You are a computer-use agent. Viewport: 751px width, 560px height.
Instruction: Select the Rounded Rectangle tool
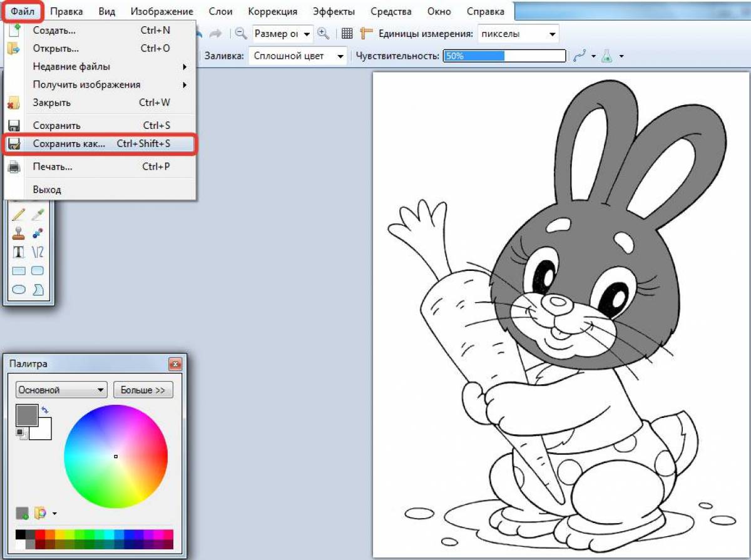pyautogui.click(x=38, y=271)
